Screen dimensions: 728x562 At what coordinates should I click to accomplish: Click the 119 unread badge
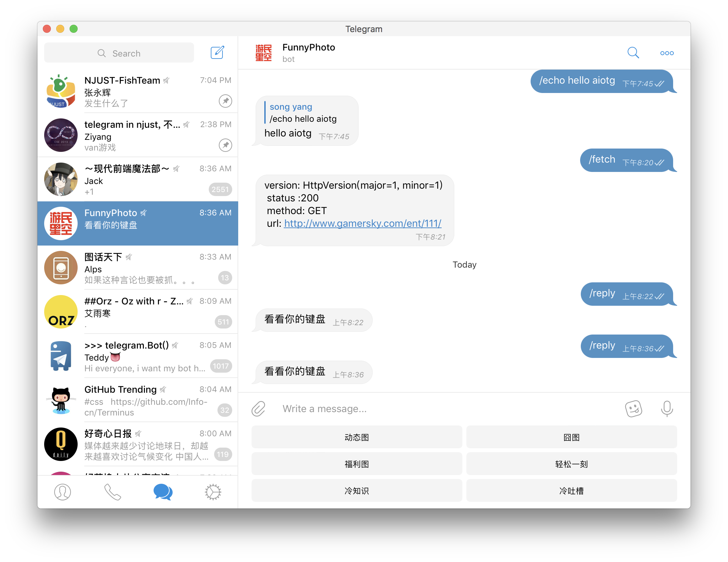(223, 454)
